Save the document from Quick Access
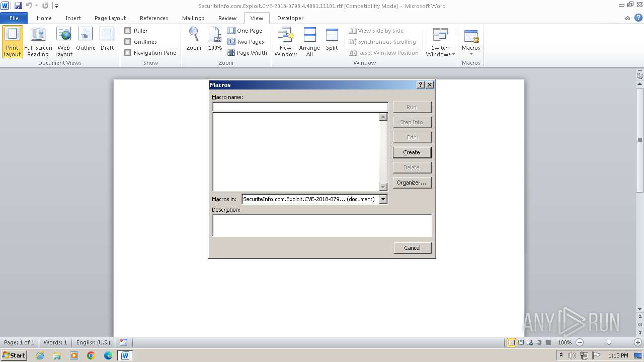The image size is (644, 362). tap(18, 6)
